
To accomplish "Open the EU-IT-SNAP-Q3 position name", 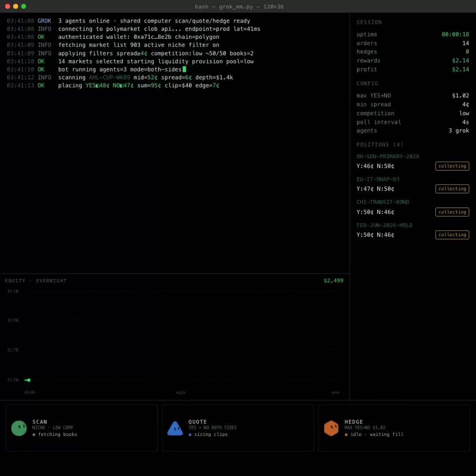I will [378, 179].
